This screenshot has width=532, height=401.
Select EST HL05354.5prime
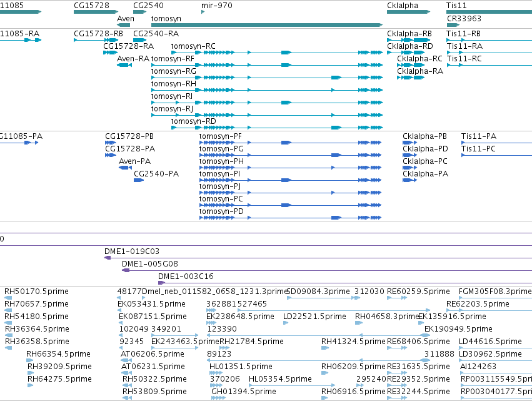pyautogui.click(x=280, y=379)
